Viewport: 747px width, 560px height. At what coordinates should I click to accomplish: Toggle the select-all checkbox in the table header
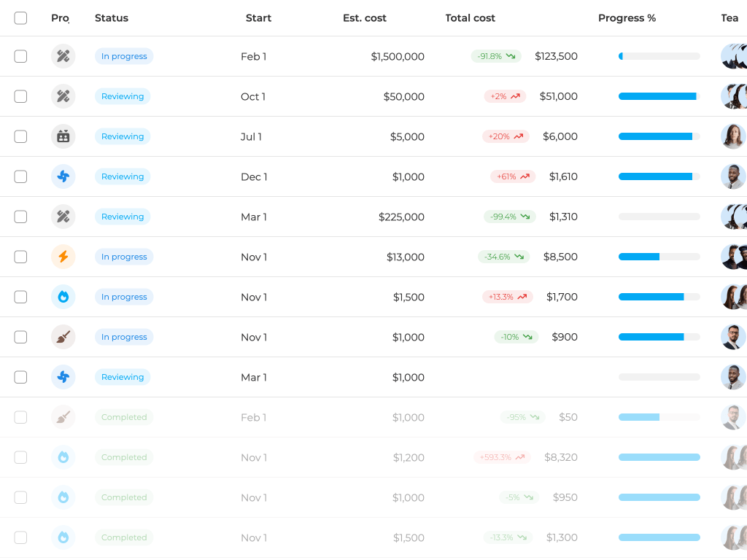pos(20,18)
